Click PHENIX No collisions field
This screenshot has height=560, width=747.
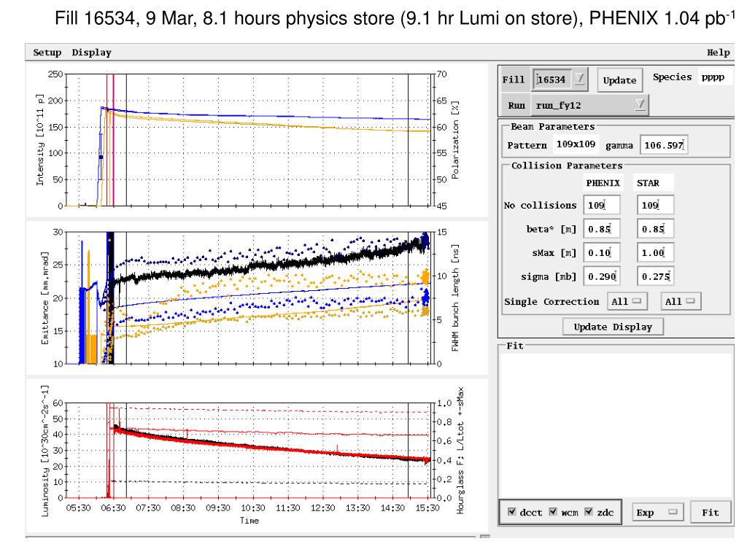pos(602,205)
